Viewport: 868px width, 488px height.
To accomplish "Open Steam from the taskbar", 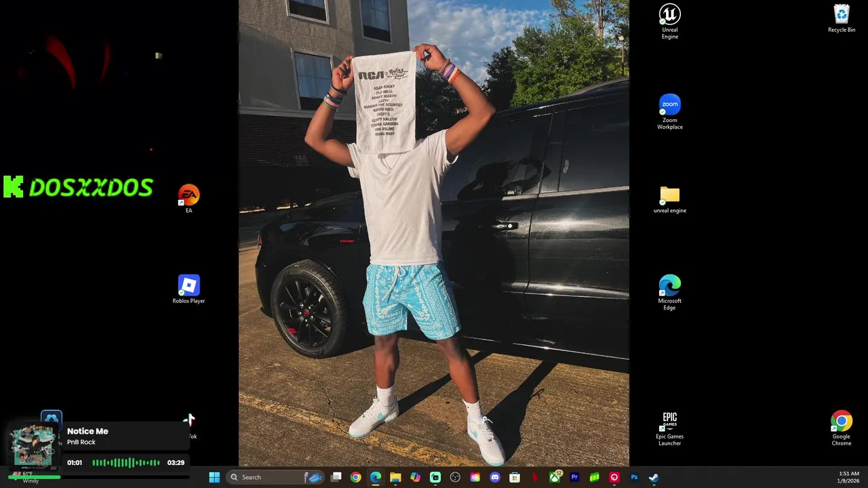I will tap(654, 477).
